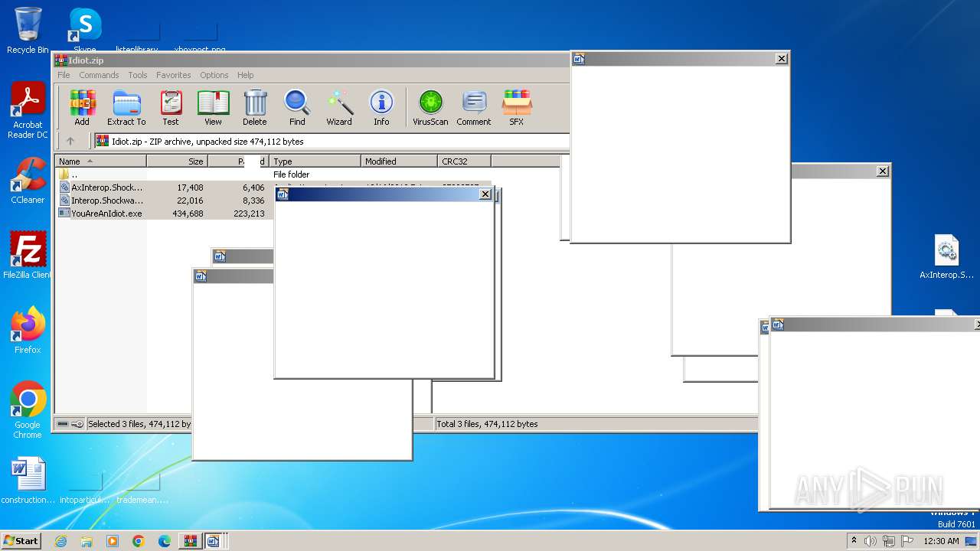Click the 12:30 AM clock
Screen dimensions: 980x551
[x=941, y=541]
